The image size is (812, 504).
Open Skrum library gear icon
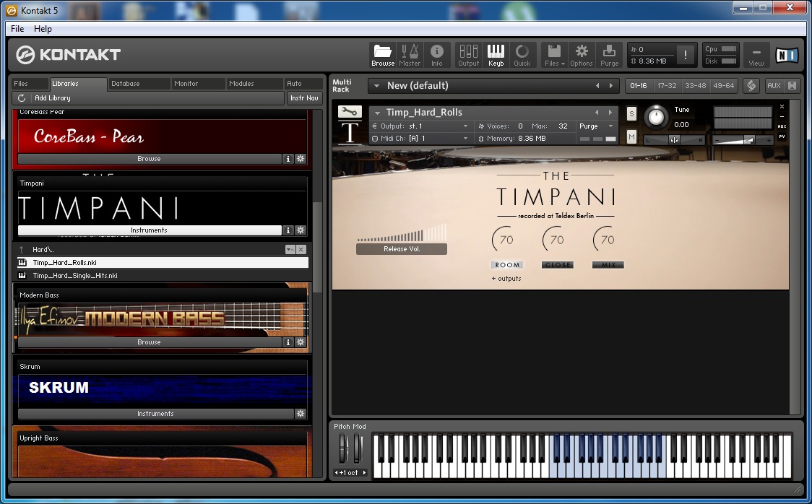(x=301, y=414)
